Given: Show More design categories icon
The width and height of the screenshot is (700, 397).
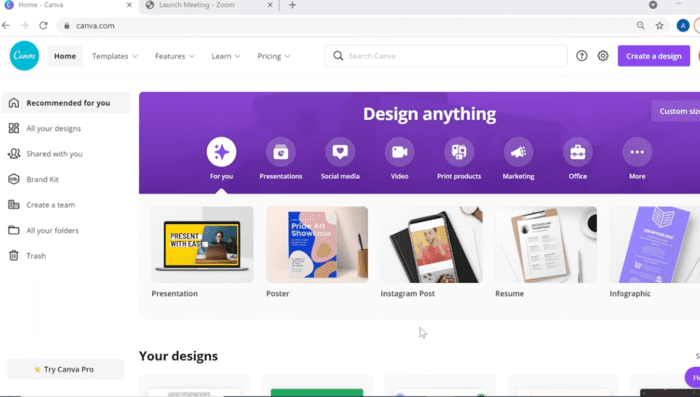Looking at the screenshot, I should (637, 152).
